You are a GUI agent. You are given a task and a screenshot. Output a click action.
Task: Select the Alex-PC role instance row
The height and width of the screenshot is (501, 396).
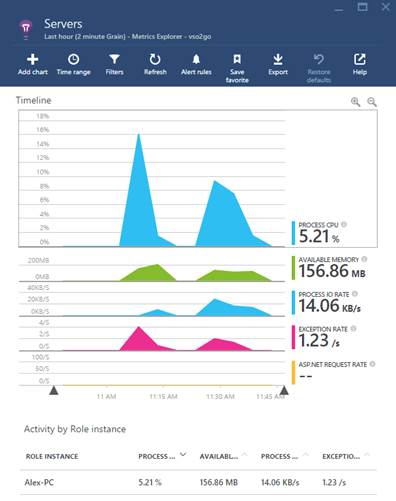tap(198, 482)
